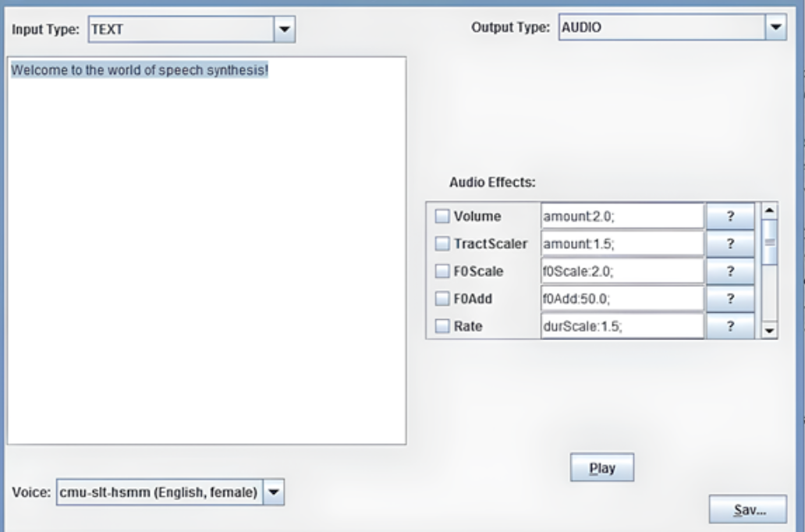View help for the Rate effect
805x532 pixels.
(730, 326)
